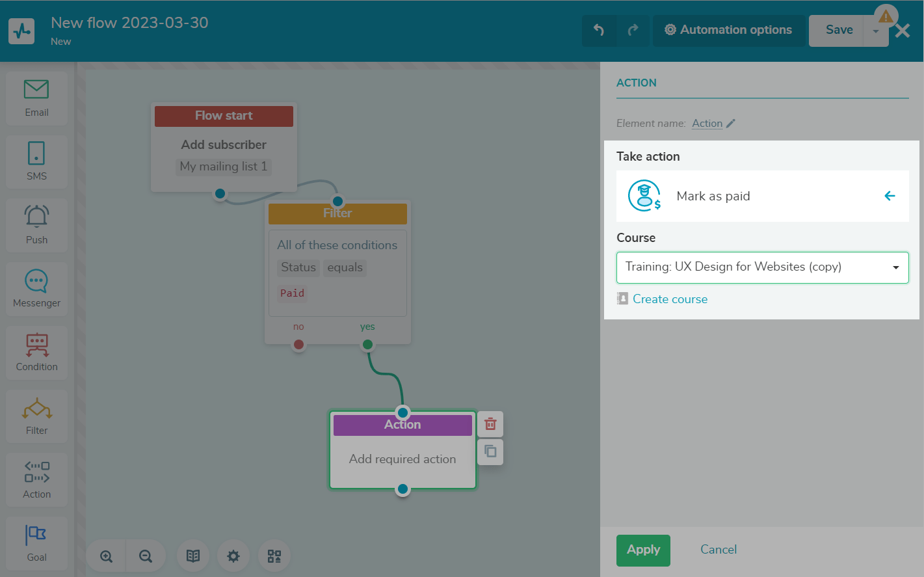Duplicate the Action block with copy icon
The width and height of the screenshot is (924, 577).
(490, 451)
